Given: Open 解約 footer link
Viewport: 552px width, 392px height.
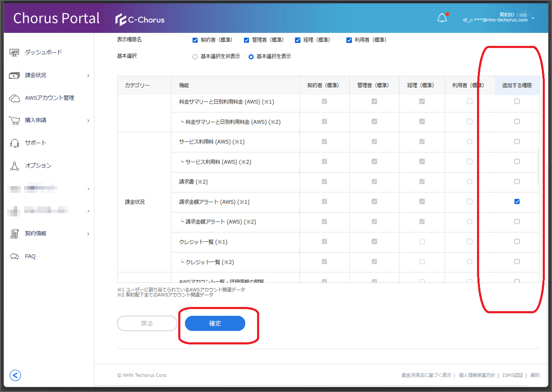Looking at the screenshot, I should pyautogui.click(x=535, y=375).
